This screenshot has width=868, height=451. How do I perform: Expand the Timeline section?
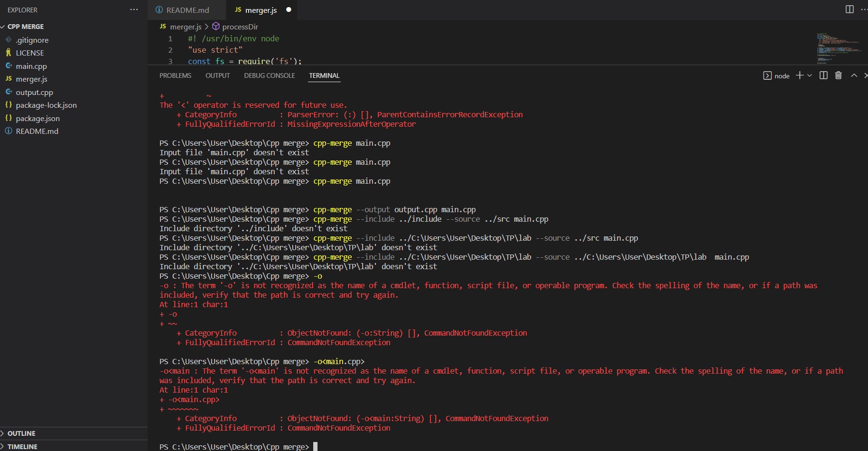(x=22, y=447)
